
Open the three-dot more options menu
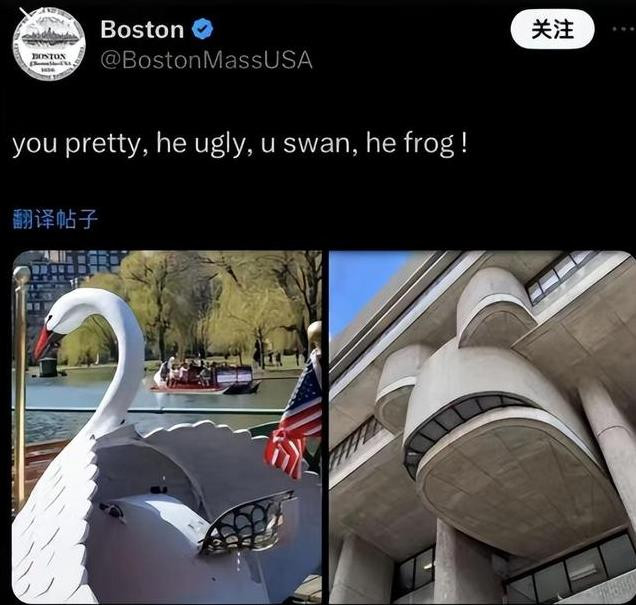pyautogui.click(x=624, y=29)
